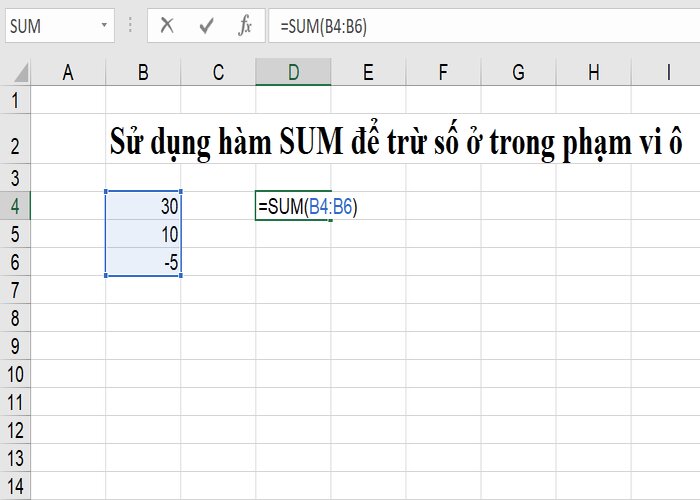700x500 pixels.
Task: Select column D header
Action: click(x=293, y=72)
